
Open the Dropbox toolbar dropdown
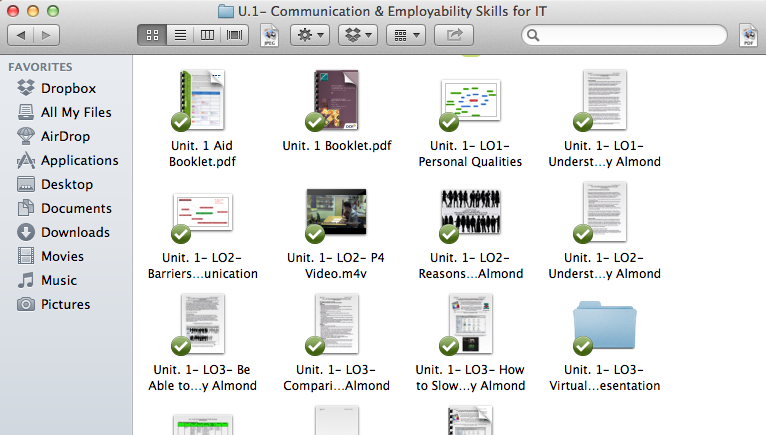tap(358, 35)
